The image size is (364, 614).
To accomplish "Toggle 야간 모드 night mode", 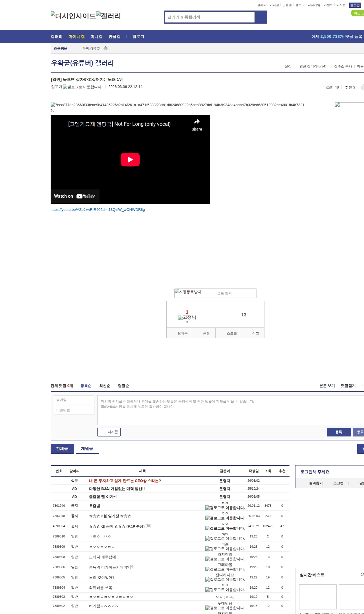I will click(x=358, y=13).
